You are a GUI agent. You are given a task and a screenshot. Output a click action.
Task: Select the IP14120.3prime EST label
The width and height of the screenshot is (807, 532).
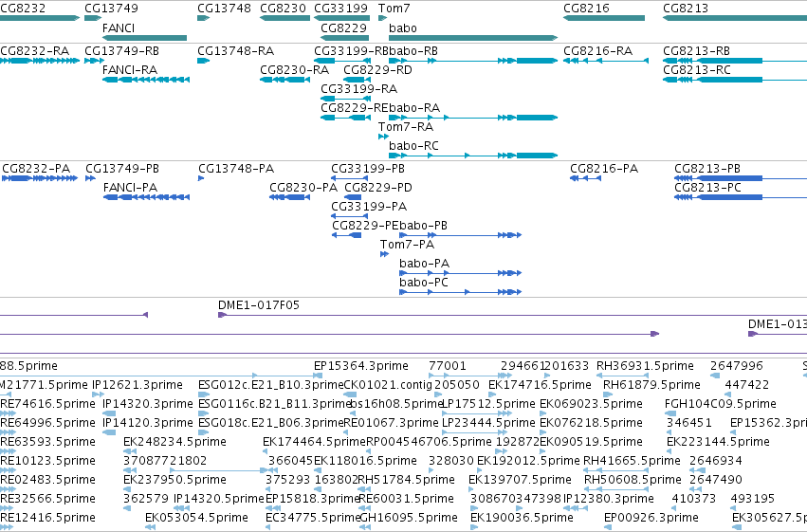pyautogui.click(x=148, y=424)
